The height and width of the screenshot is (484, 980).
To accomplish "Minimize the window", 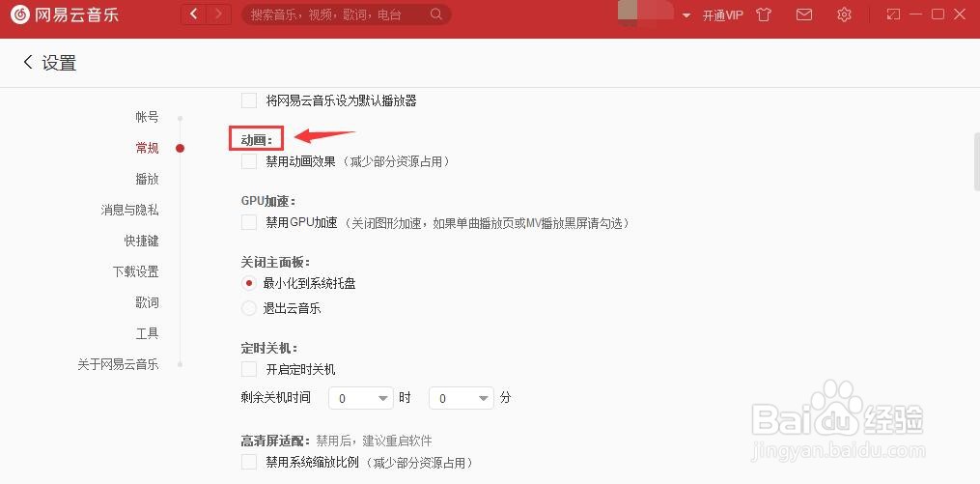I will [916, 14].
